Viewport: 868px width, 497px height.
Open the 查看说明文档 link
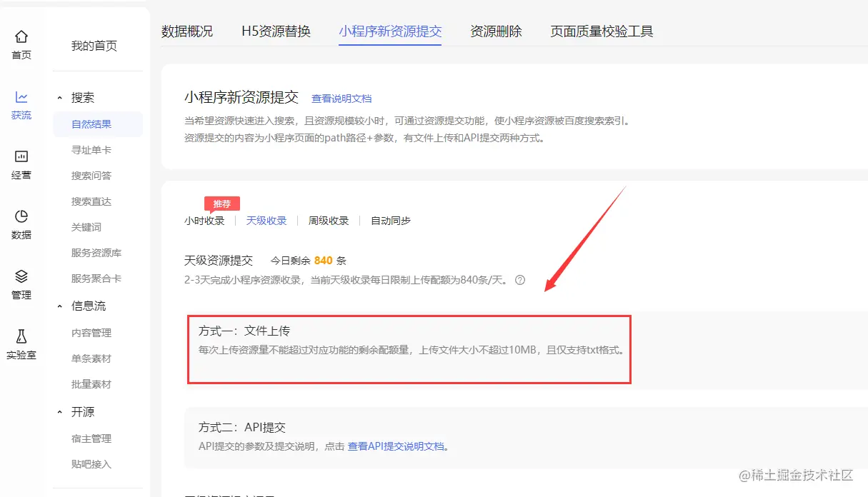[341, 99]
